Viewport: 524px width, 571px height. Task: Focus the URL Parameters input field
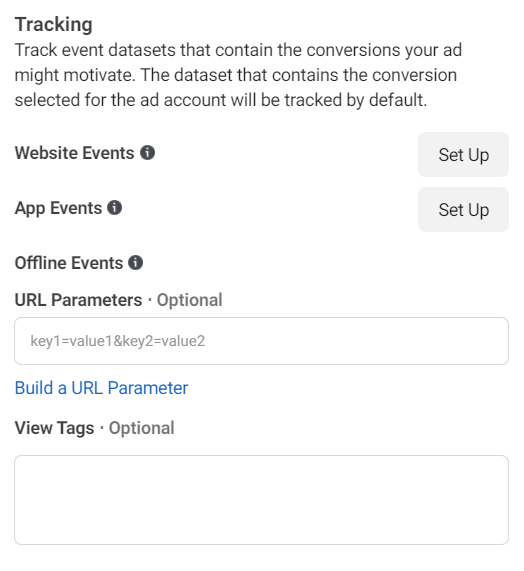pos(261,341)
